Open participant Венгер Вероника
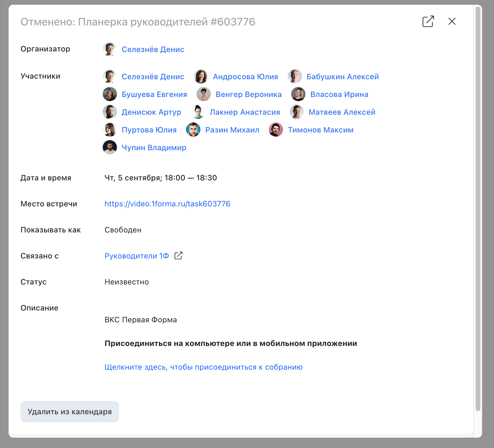Screen dimensions: 494x448 (x=249, y=94)
